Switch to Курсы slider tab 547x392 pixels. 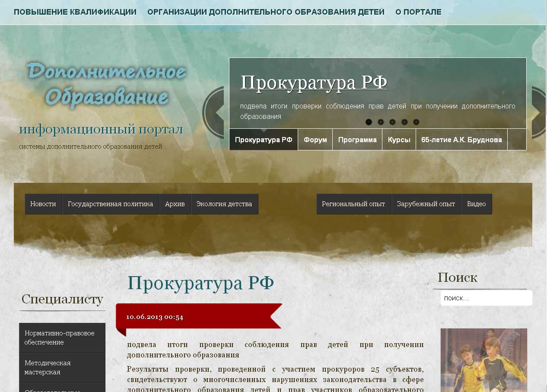[x=399, y=140]
